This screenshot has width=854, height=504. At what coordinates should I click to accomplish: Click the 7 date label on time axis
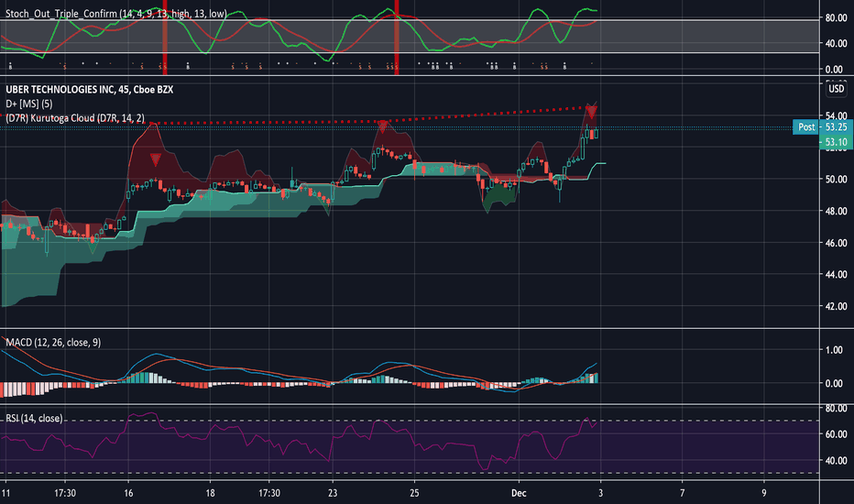(x=682, y=493)
